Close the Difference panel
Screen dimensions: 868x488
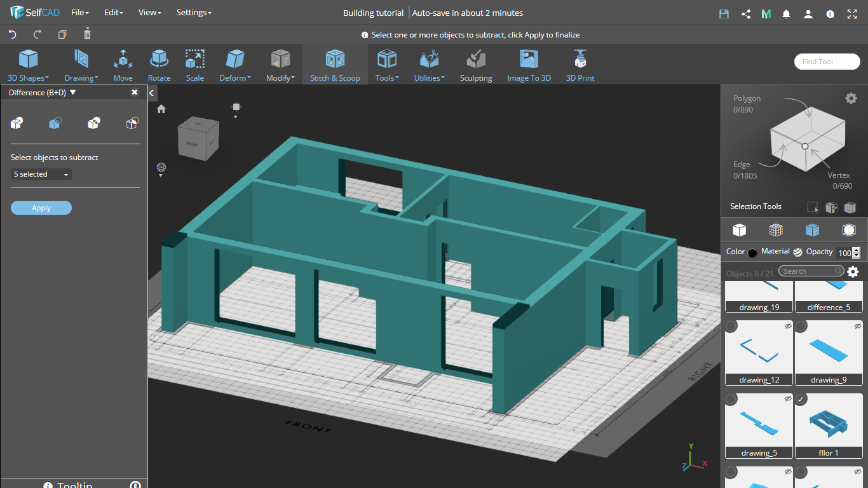coord(135,92)
